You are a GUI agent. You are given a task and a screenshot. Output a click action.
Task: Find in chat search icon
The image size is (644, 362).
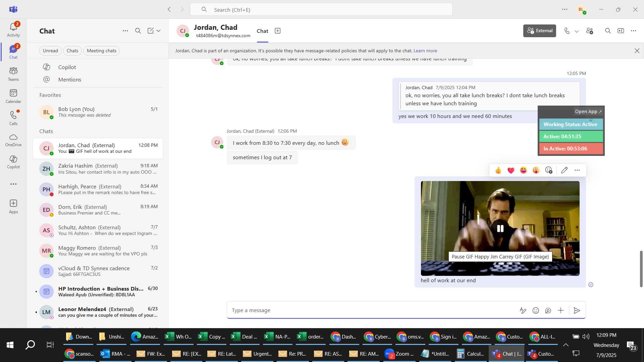(x=608, y=31)
